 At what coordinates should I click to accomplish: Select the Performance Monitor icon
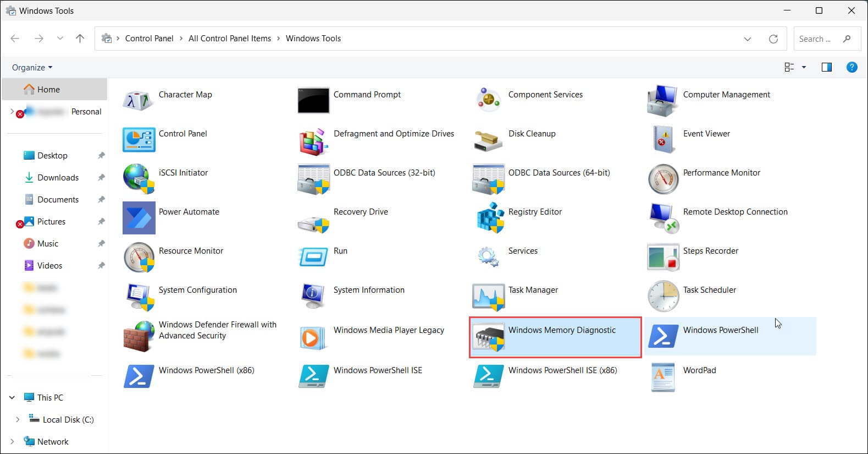point(663,179)
